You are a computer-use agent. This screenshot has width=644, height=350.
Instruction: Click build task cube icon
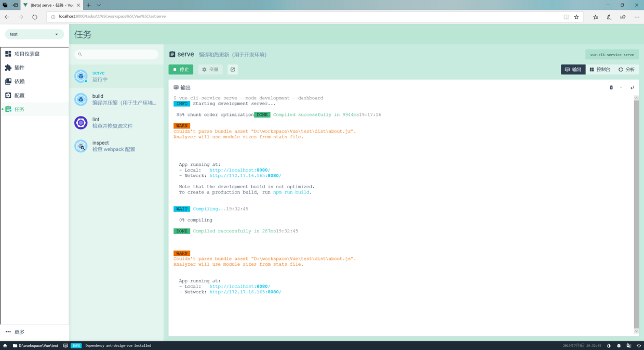pos(81,99)
